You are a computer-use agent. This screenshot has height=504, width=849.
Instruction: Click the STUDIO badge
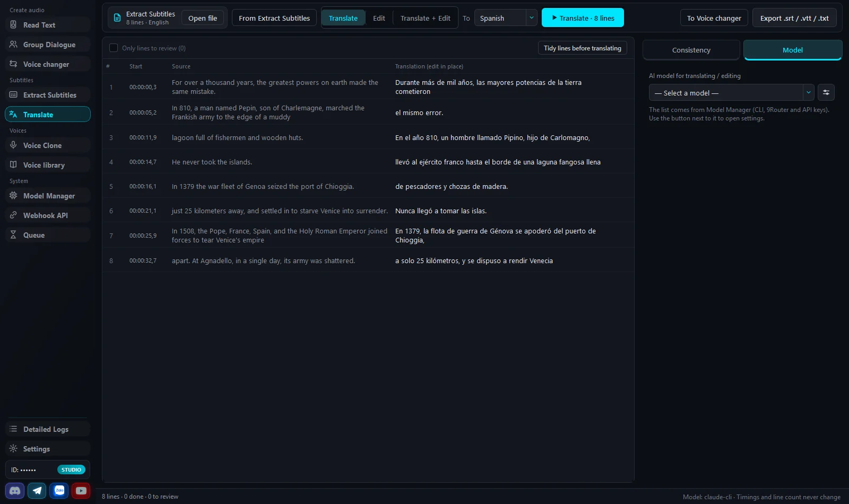71,470
